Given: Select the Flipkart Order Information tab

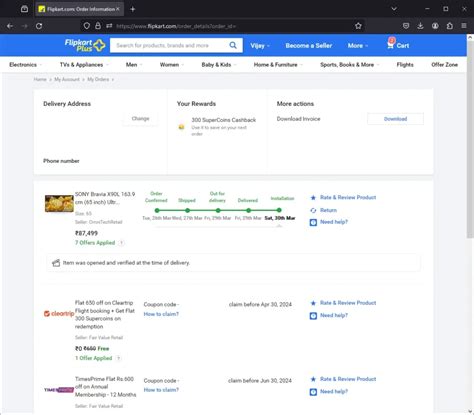Looking at the screenshot, I should click(79, 9).
